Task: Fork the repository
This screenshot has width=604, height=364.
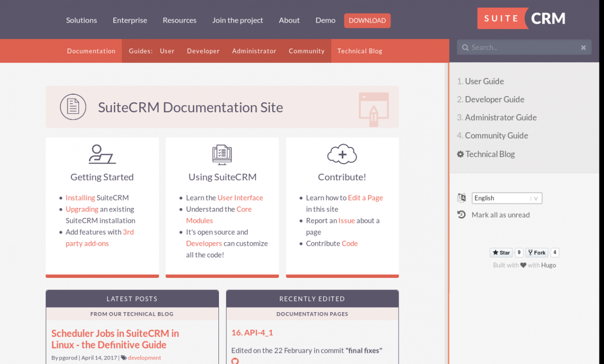Action: (537, 252)
